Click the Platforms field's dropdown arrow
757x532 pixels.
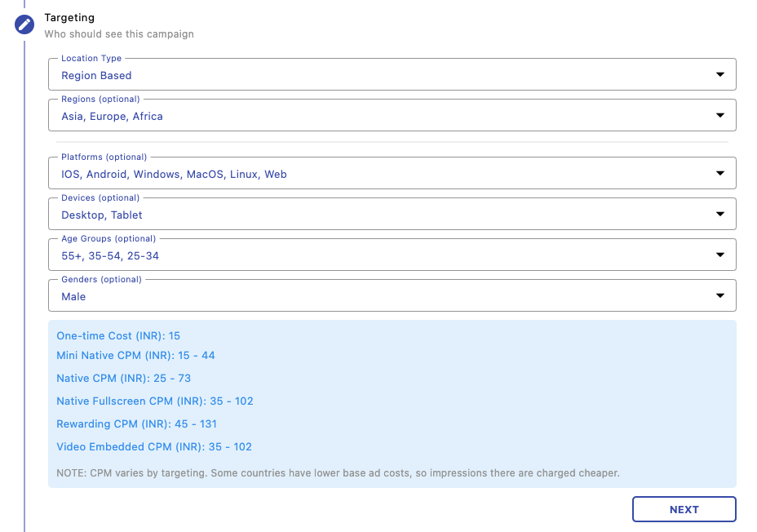(x=719, y=173)
